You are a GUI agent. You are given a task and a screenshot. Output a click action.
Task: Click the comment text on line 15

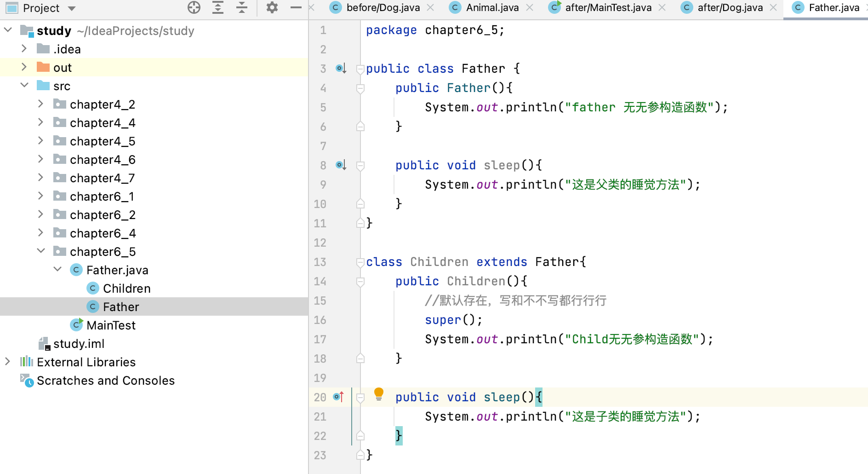(515, 301)
